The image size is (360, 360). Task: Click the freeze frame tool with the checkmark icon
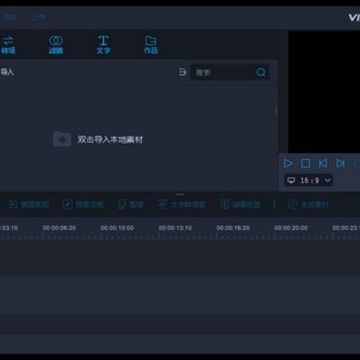tap(83, 204)
